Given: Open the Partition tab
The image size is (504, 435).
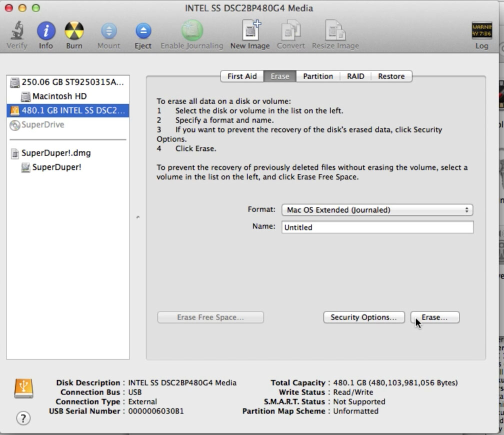Looking at the screenshot, I should pos(318,76).
